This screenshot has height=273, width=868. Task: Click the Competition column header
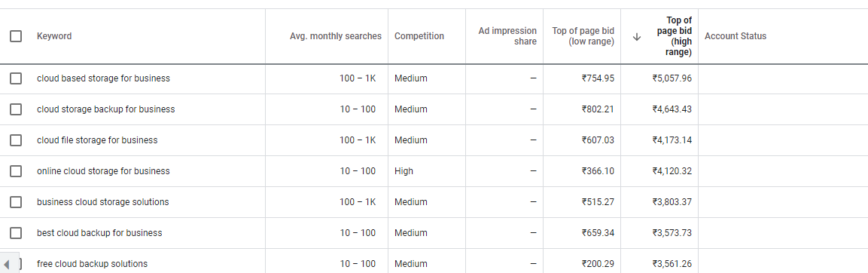pos(419,36)
